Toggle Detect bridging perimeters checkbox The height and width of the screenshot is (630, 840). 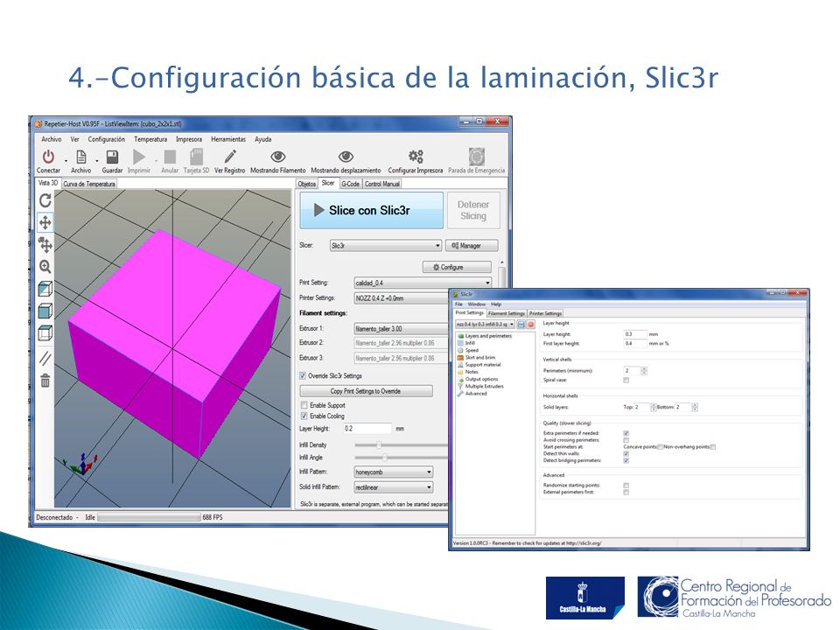(x=626, y=460)
